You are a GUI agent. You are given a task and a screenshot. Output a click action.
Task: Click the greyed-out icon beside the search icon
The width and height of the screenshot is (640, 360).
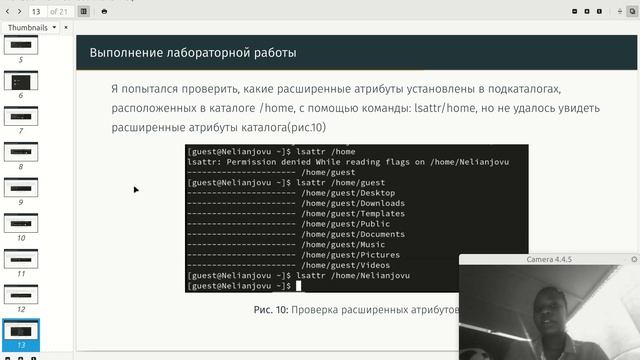pos(620,11)
